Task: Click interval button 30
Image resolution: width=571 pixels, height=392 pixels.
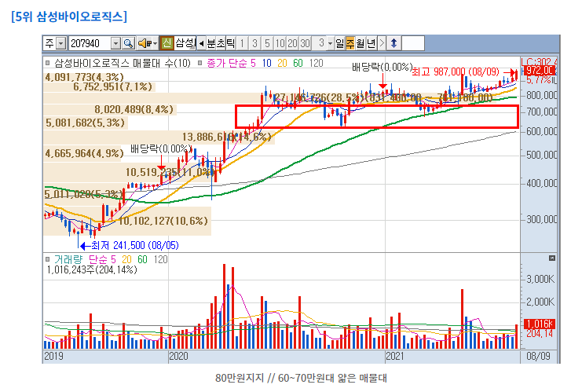Action: pos(305,43)
